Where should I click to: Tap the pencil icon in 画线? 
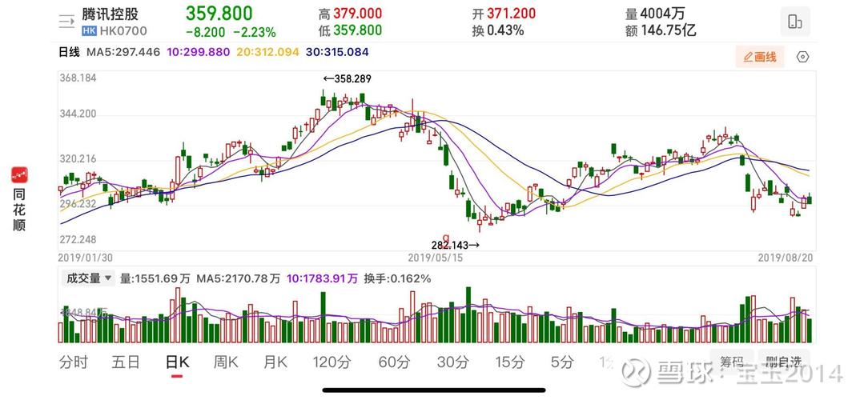point(748,57)
